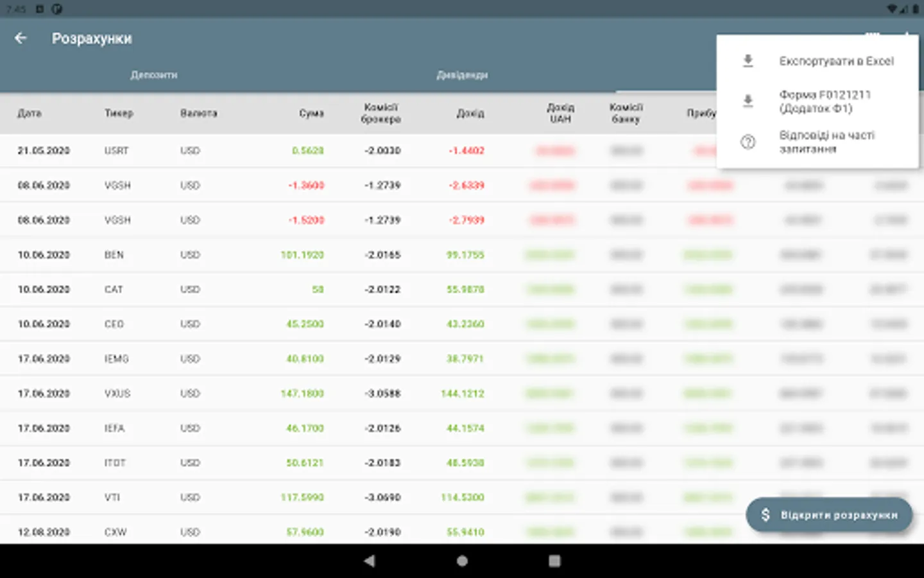Click the Комісії брокера column header

coord(381,113)
